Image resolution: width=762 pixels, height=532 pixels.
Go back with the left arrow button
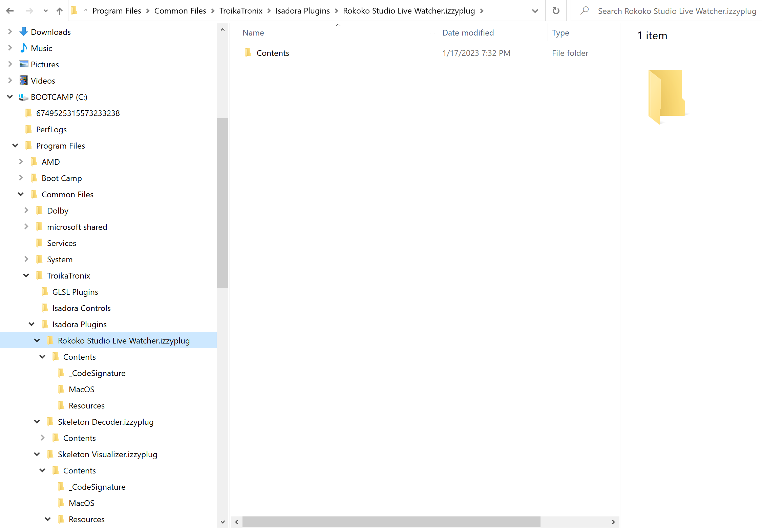click(10, 11)
